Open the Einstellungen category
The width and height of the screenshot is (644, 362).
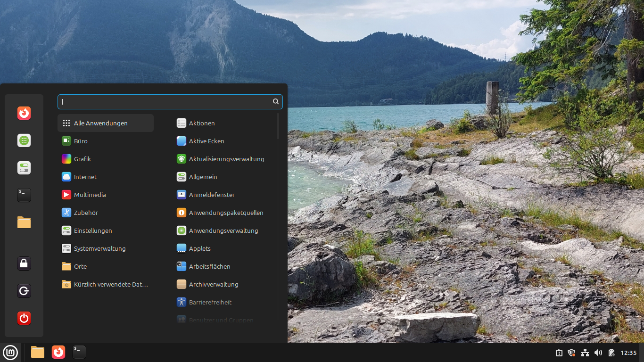click(106, 230)
